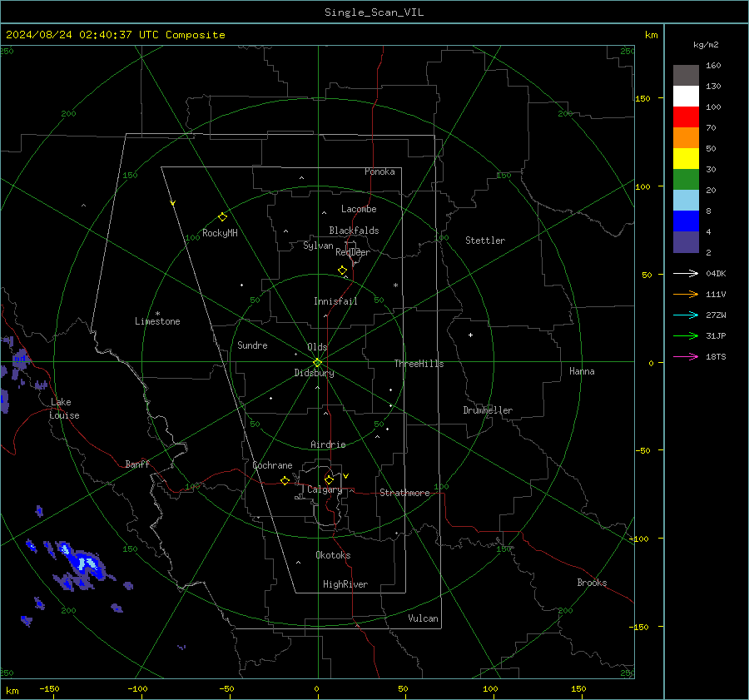Click the white asterisk marker northeast of Innisfail

(x=395, y=285)
